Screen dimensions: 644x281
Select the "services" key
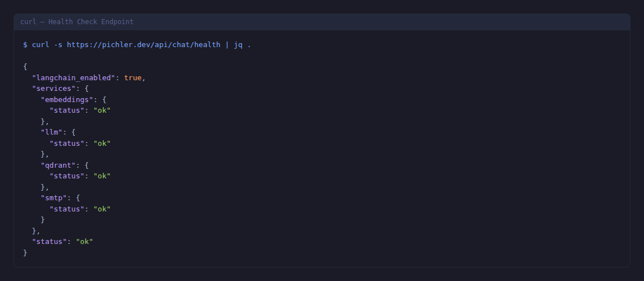pos(54,89)
